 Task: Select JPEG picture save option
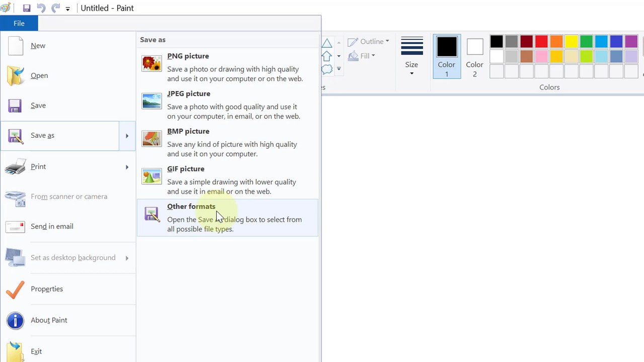pyautogui.click(x=227, y=105)
